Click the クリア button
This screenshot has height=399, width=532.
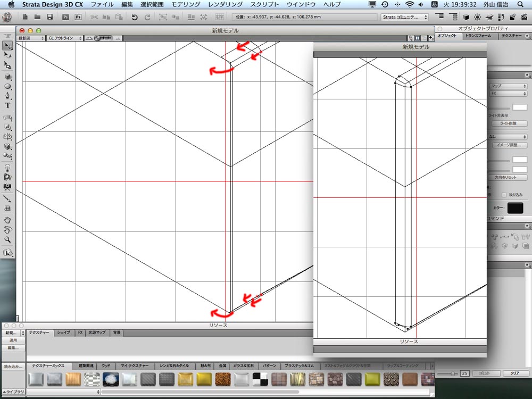[x=515, y=373]
